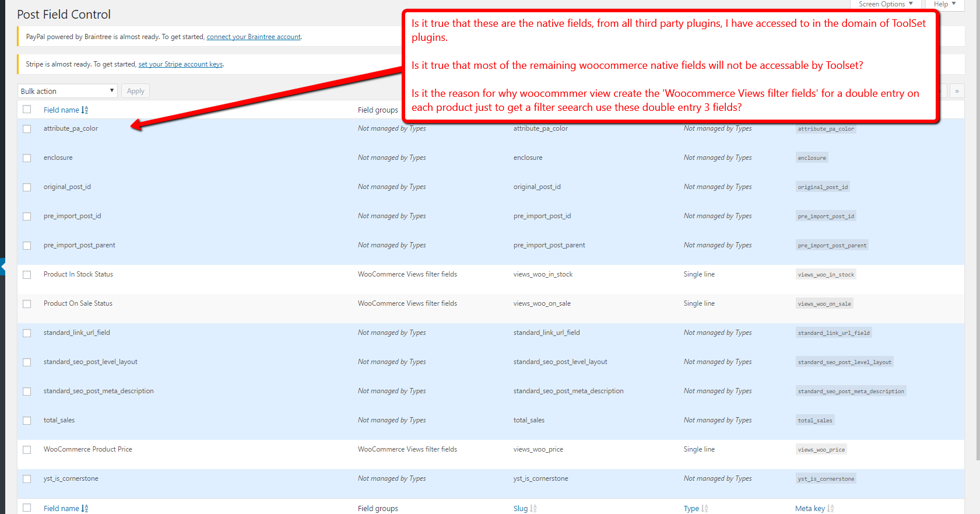The height and width of the screenshot is (514, 980).
Task: Click the pre_import_post_id field name
Action: tap(72, 216)
